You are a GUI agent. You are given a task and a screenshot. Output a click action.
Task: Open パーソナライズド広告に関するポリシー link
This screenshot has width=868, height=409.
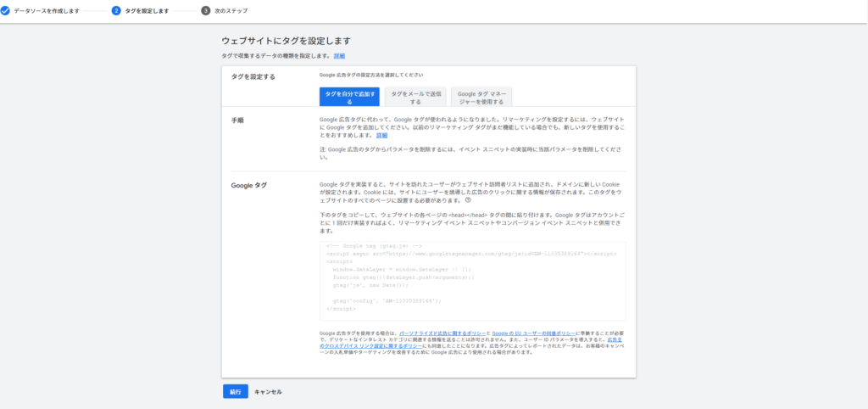[x=441, y=333]
